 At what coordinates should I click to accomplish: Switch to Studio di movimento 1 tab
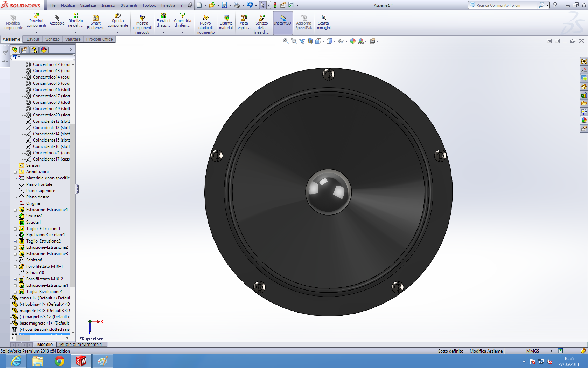[81, 345]
